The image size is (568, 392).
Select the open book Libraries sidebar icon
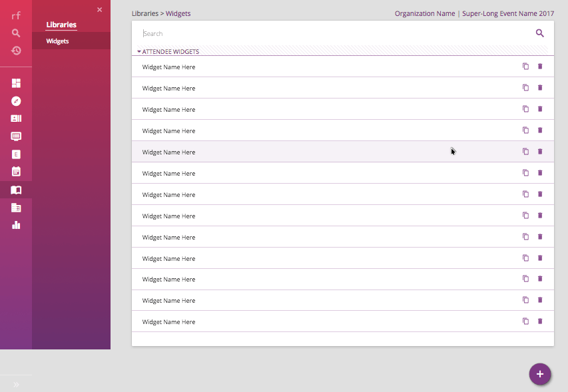pyautogui.click(x=16, y=190)
